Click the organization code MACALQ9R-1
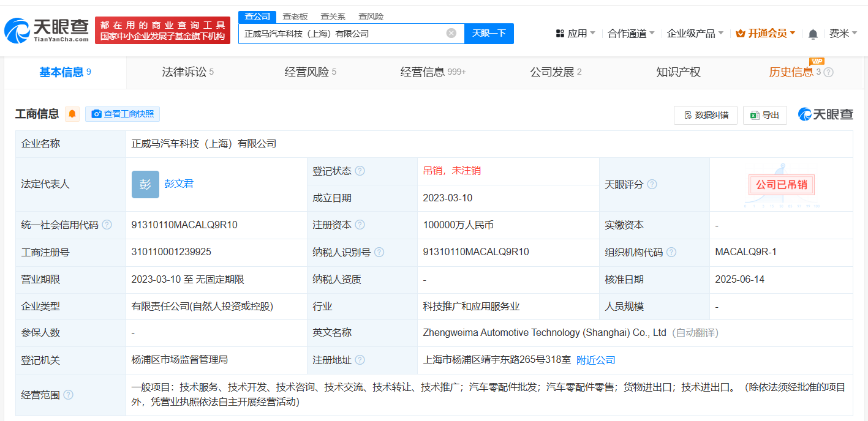The height and width of the screenshot is (421, 868). [x=745, y=251]
